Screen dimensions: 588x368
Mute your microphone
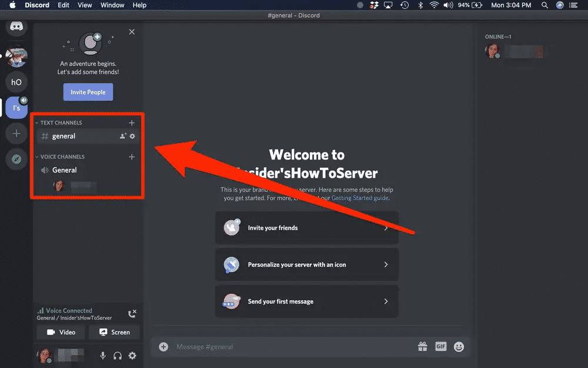pyautogui.click(x=103, y=356)
